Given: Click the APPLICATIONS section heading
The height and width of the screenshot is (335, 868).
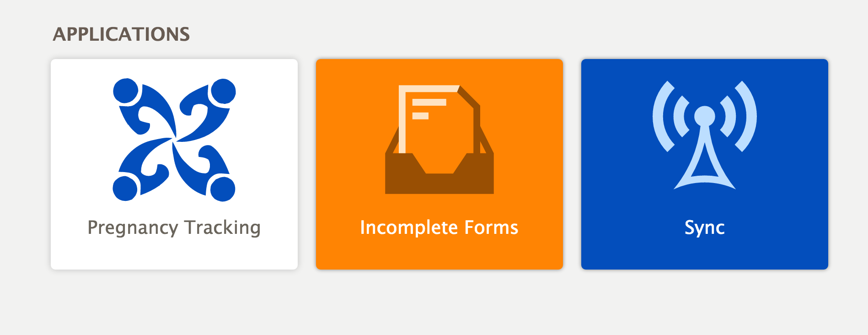Looking at the screenshot, I should pyautogui.click(x=121, y=34).
